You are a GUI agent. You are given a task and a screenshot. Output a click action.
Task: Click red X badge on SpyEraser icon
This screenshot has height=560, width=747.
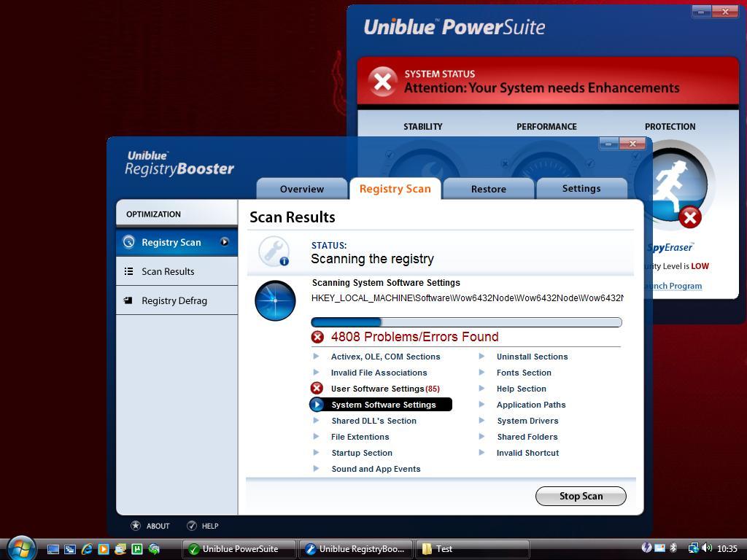tap(690, 218)
